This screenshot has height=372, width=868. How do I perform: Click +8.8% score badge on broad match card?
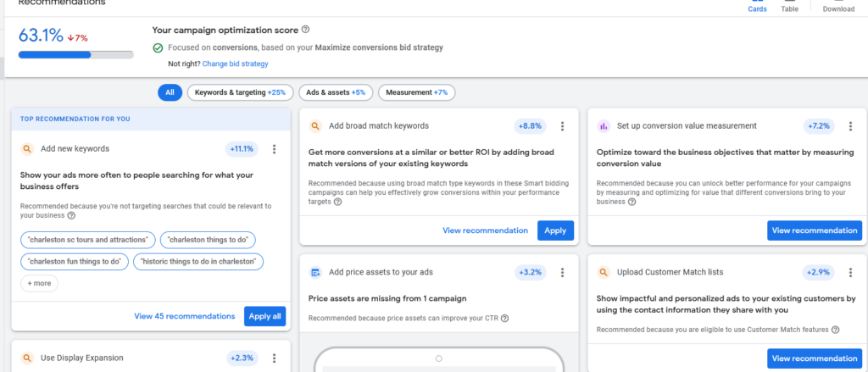coord(531,126)
